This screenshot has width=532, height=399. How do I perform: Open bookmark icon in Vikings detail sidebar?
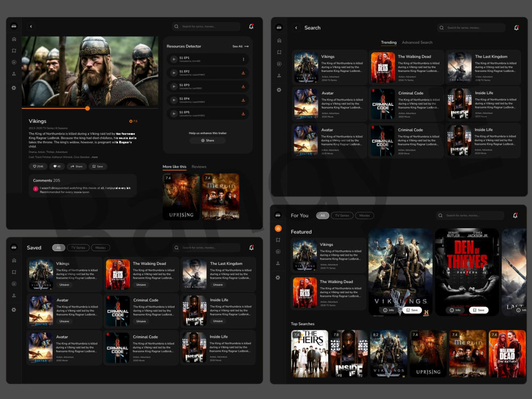point(14,51)
